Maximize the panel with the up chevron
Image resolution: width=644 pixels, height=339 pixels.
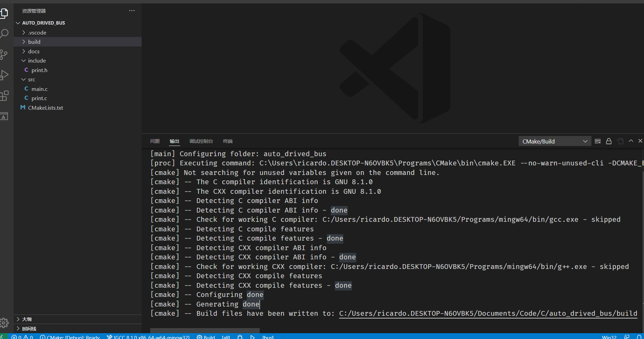tap(631, 141)
